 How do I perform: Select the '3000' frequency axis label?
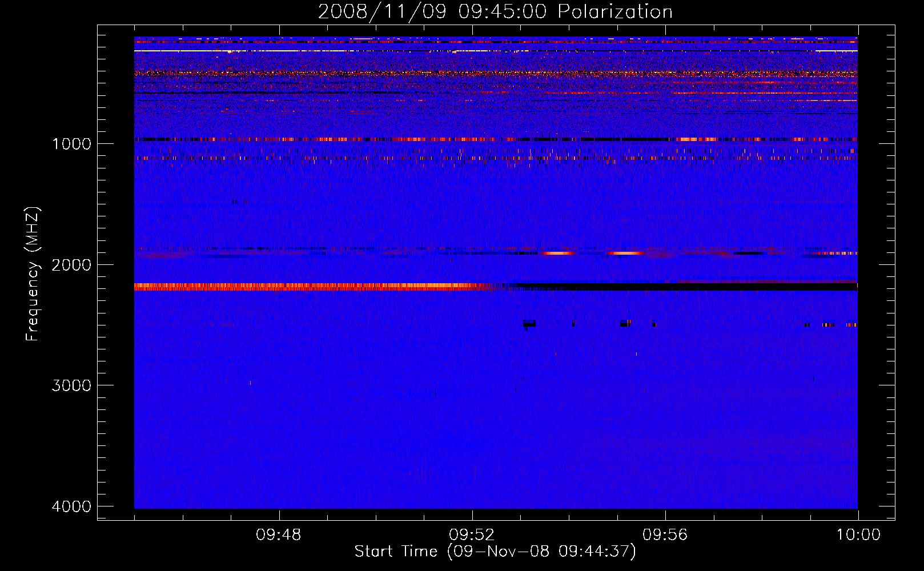(71, 385)
